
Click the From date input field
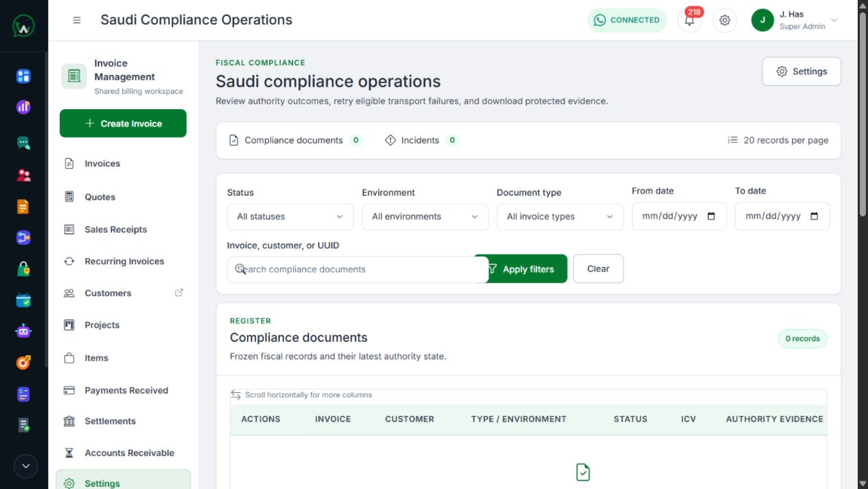tap(679, 216)
